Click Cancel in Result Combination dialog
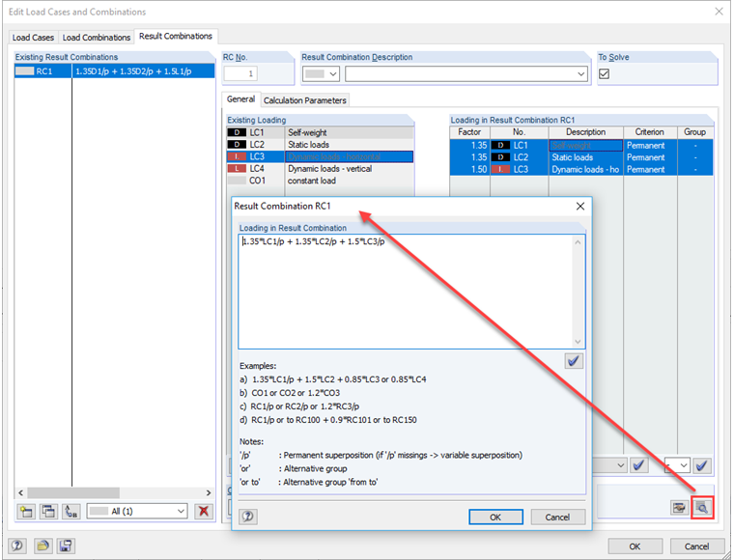 point(557,517)
